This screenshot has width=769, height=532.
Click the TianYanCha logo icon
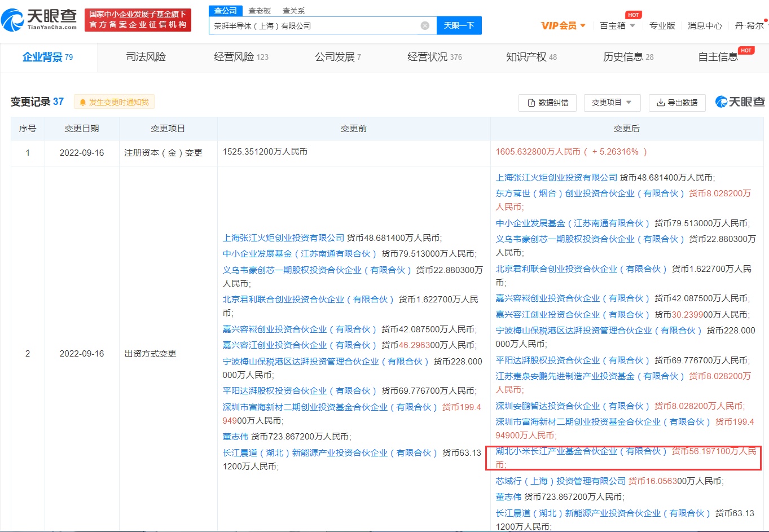(x=12, y=20)
